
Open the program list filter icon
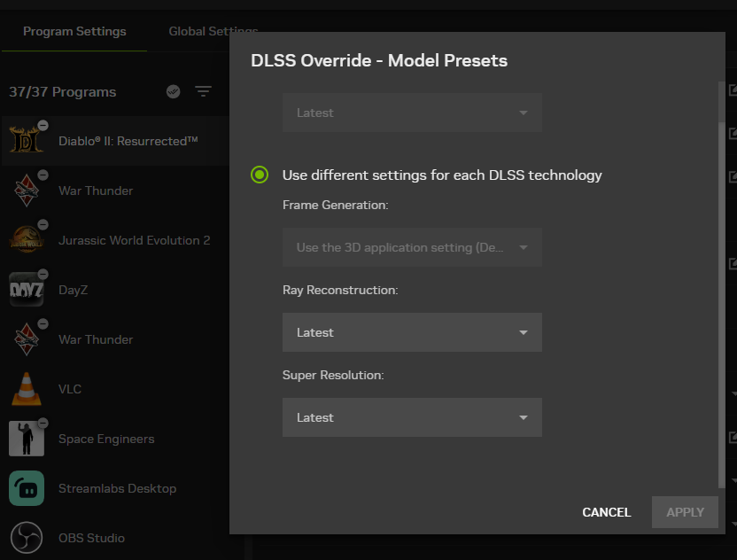coord(203,91)
